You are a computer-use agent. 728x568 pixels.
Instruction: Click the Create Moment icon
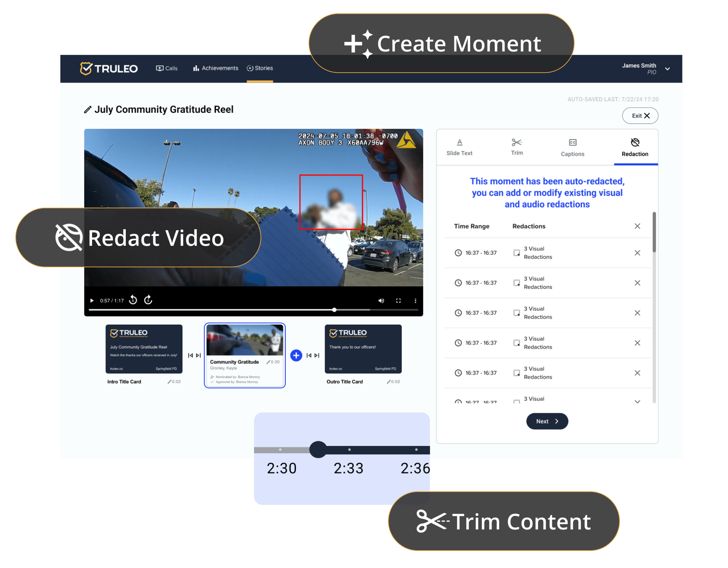click(x=361, y=44)
